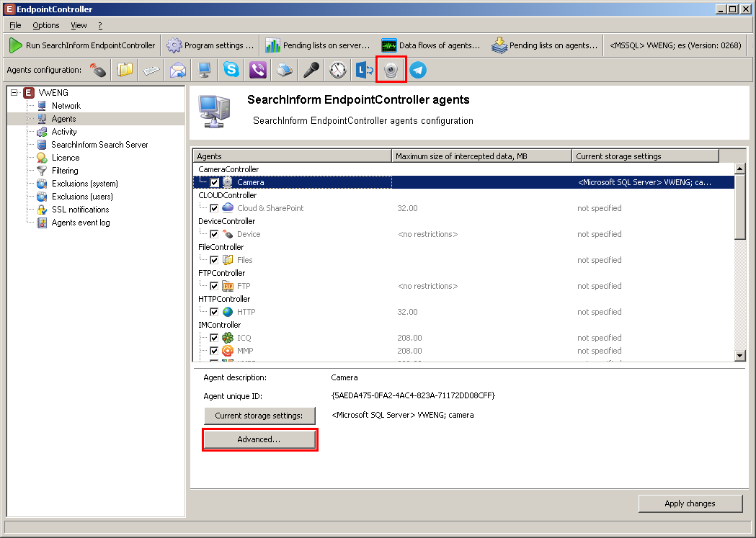
Task: Select the Agents tree node
Action: click(63, 119)
